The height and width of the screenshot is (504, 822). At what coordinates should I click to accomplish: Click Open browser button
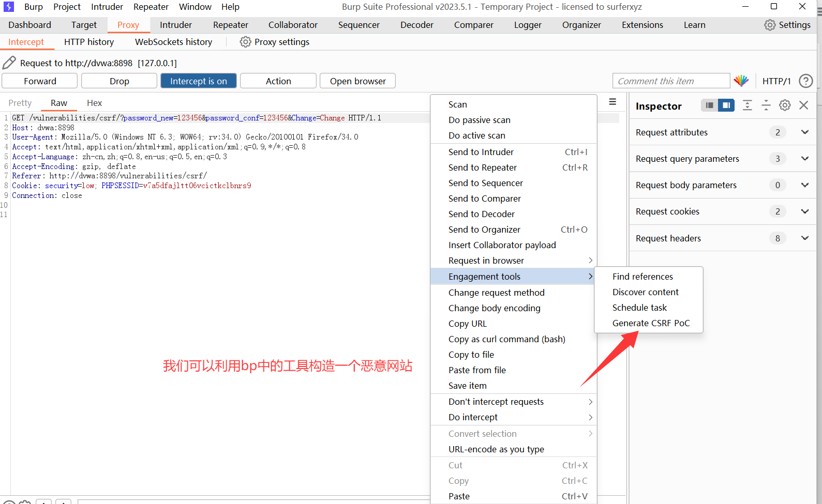coord(358,81)
